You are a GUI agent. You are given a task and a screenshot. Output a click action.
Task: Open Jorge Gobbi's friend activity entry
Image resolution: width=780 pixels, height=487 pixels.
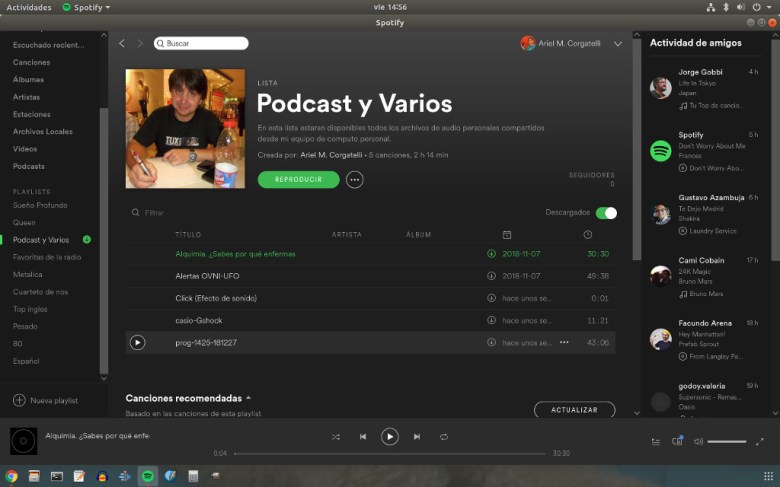(x=704, y=88)
